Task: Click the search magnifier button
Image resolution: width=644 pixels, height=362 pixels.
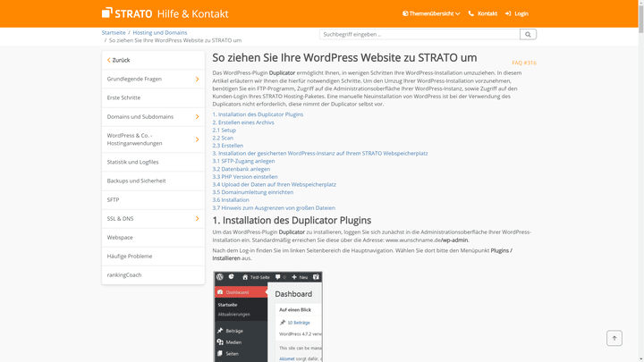Action: [528, 35]
